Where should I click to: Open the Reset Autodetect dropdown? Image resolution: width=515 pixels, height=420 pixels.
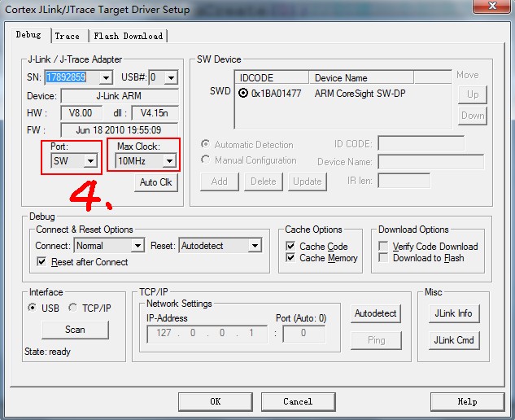pyautogui.click(x=255, y=246)
